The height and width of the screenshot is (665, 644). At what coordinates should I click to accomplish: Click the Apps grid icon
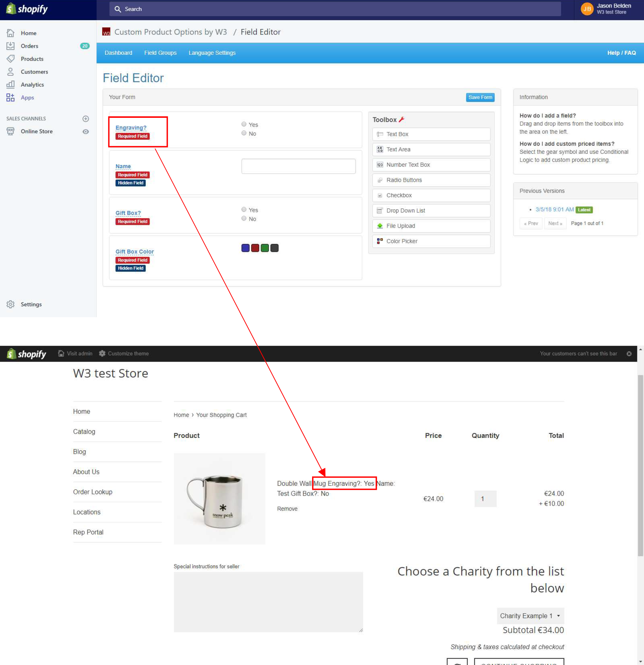click(11, 97)
